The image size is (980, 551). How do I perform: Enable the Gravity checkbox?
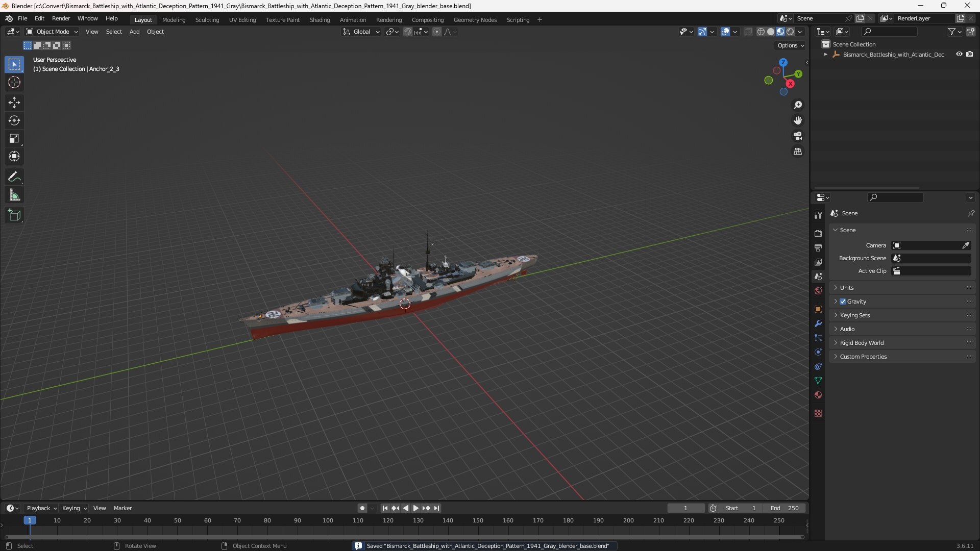click(x=843, y=302)
